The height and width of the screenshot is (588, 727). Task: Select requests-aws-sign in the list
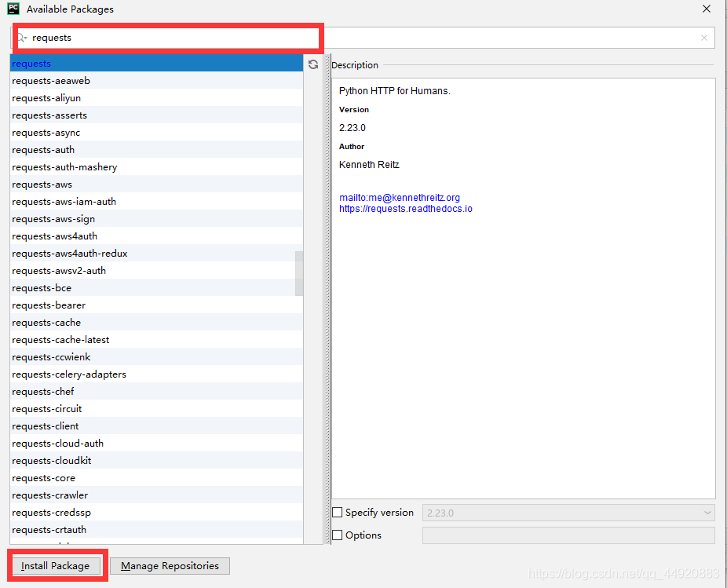tap(156, 219)
